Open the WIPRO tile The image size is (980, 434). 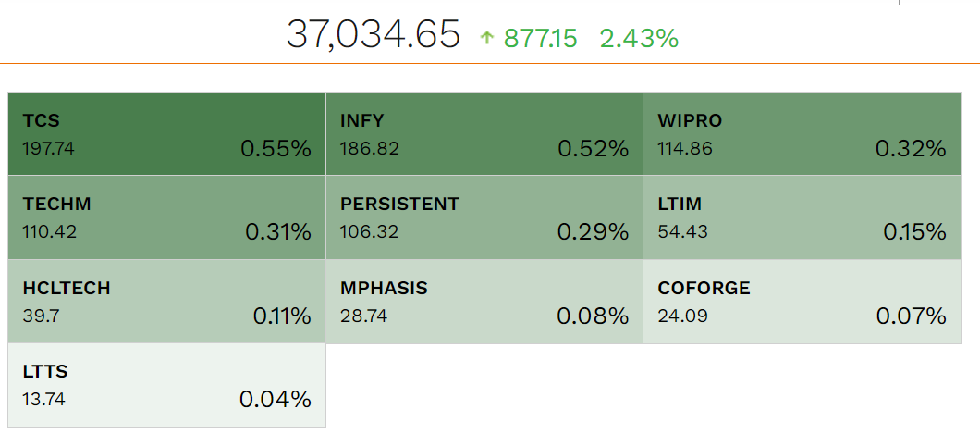coord(802,133)
